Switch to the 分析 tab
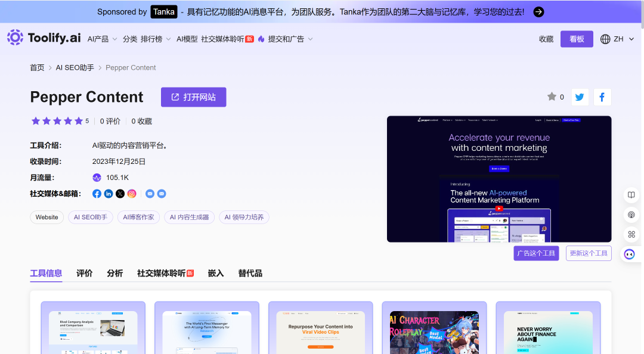The height and width of the screenshot is (354, 644). coord(114,273)
